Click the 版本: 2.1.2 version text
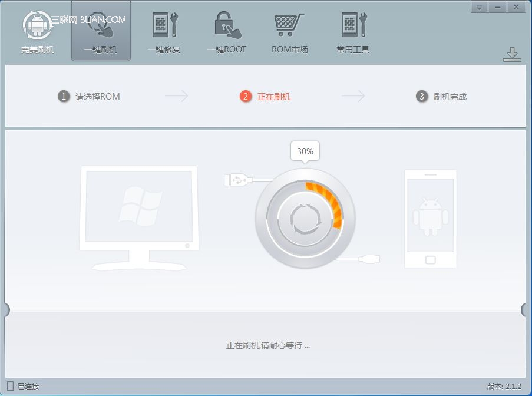 [504, 386]
